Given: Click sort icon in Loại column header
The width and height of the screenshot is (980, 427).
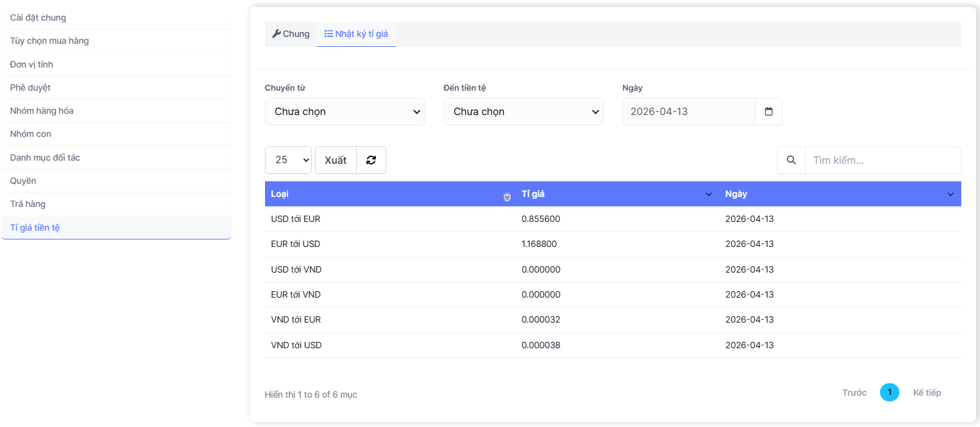Looking at the screenshot, I should tap(507, 196).
